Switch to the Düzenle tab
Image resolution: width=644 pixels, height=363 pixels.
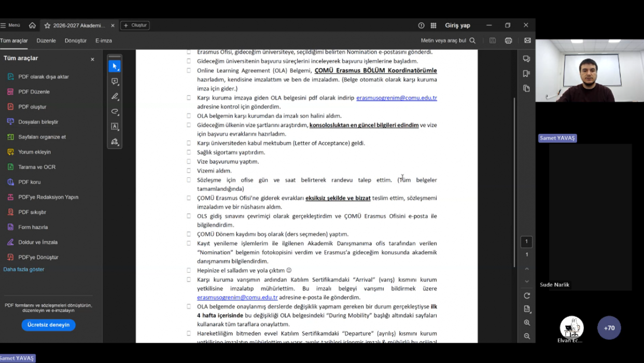pos(46,40)
